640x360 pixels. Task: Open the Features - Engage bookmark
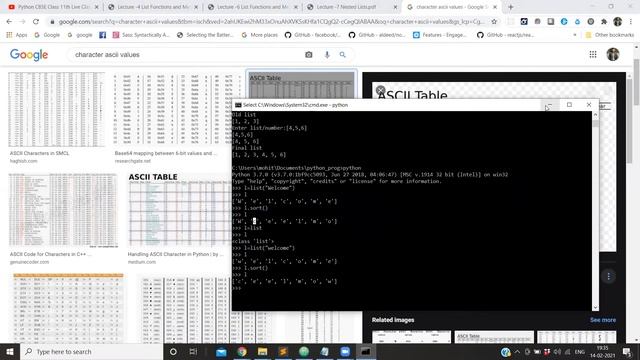point(440,35)
